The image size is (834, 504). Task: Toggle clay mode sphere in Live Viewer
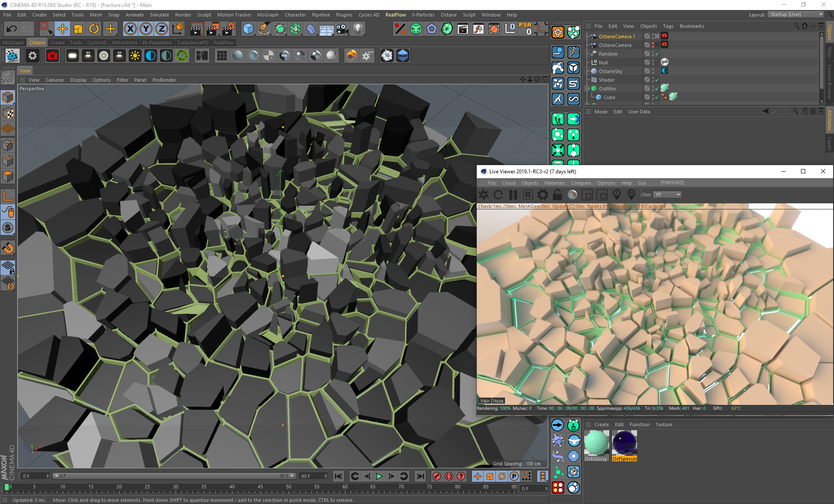[x=572, y=195]
